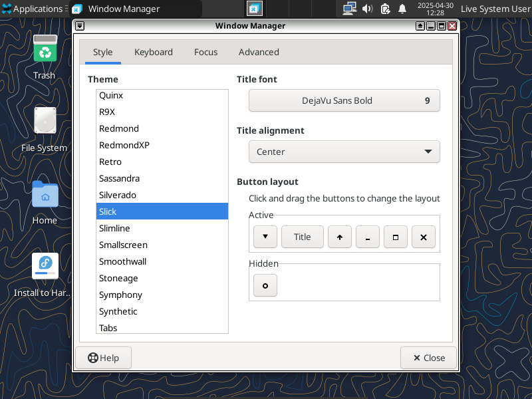Click the close (X) button in Active layout

[424, 237]
